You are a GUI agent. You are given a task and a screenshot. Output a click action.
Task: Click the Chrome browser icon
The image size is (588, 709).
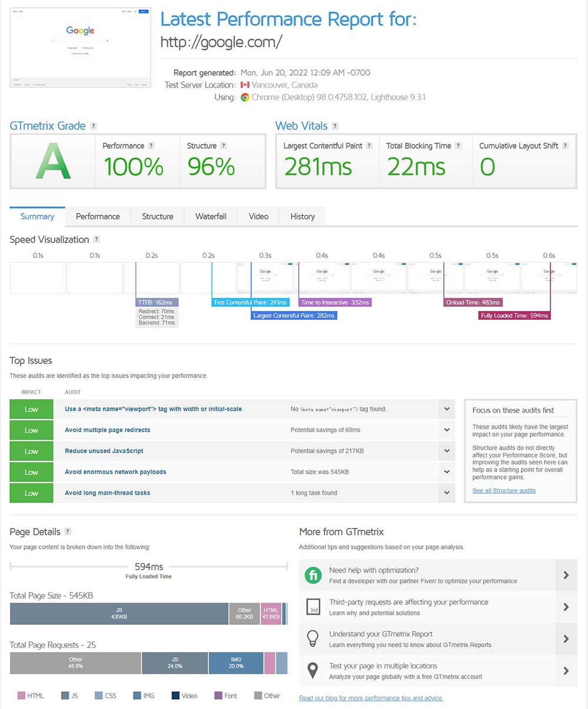tap(245, 98)
